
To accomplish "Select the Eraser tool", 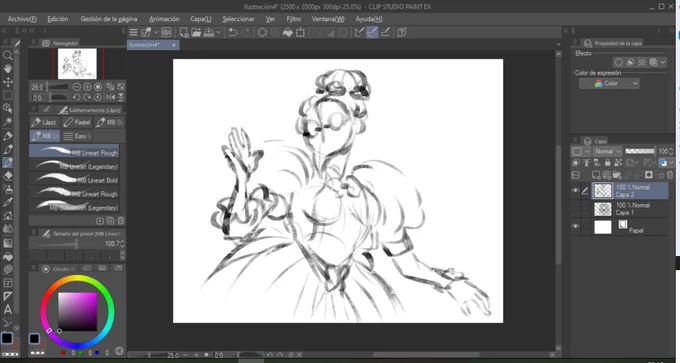I will click(7, 176).
